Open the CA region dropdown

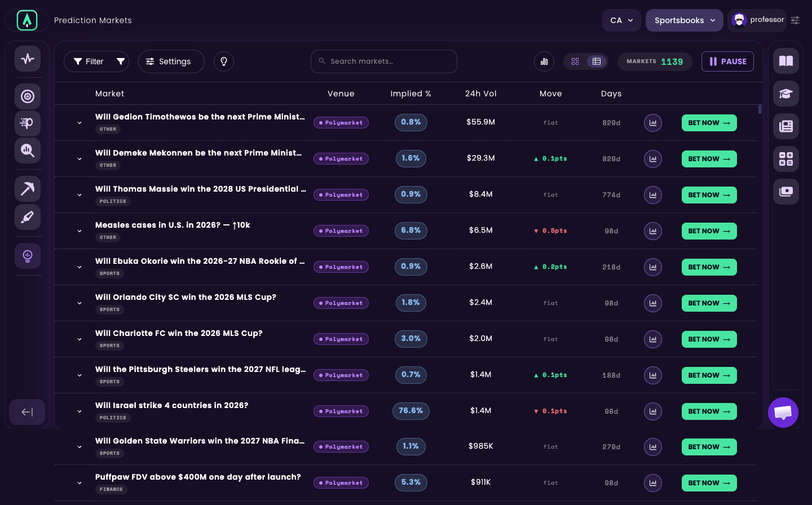point(621,20)
